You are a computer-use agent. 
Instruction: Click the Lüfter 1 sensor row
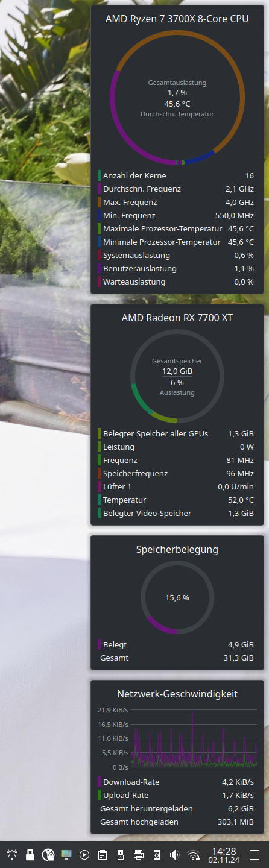coord(177,486)
